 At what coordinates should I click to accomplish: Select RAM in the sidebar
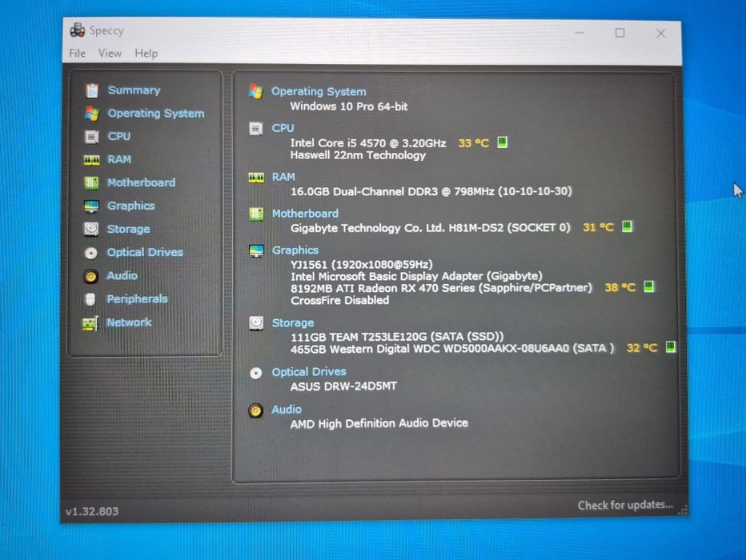coord(119,159)
